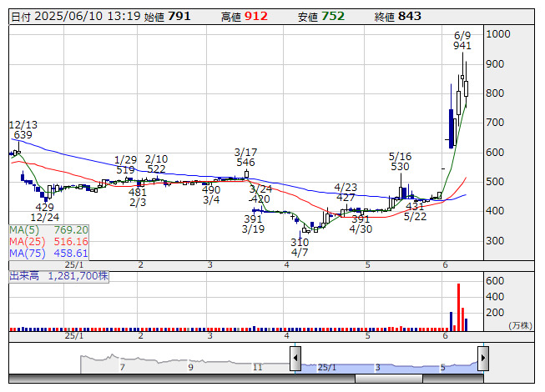Click the 出来高 1,281,700株 volume label
This screenshot has width=545, height=392.
click(x=58, y=276)
